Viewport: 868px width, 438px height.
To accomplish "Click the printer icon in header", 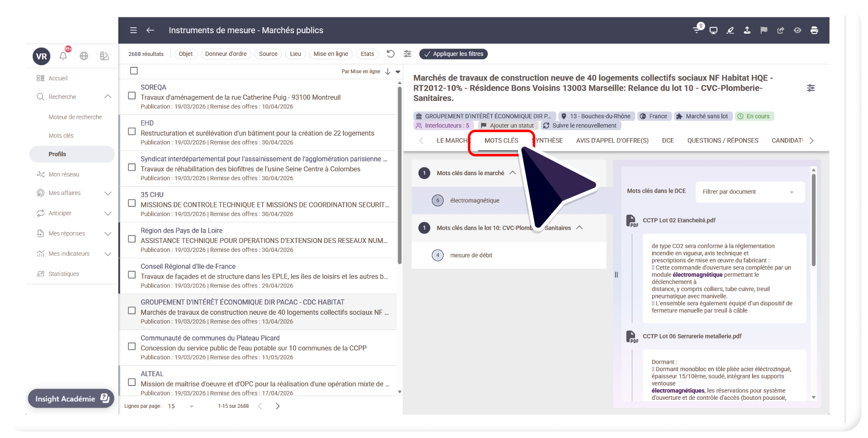I will point(814,30).
